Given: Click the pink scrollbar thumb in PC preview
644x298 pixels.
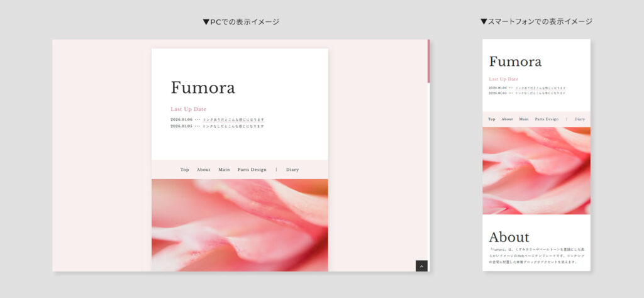Looking at the screenshot, I should pos(429,61).
